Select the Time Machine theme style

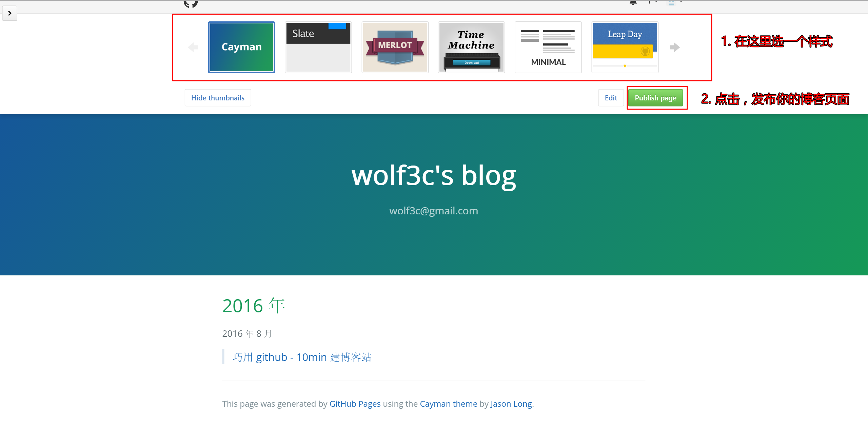click(x=472, y=46)
